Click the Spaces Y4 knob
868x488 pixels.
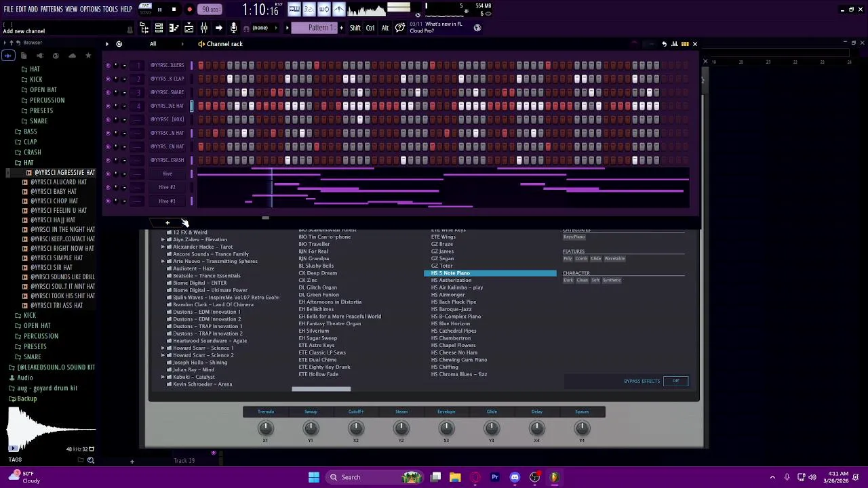582,428
